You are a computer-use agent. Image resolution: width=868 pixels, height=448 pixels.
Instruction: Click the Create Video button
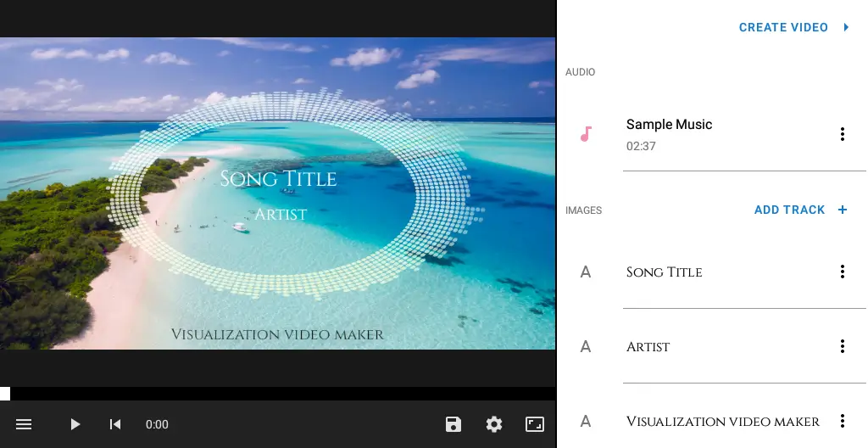point(793,27)
